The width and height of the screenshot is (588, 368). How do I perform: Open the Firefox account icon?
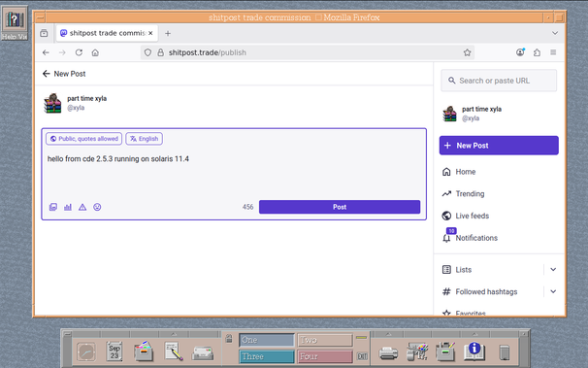520,52
